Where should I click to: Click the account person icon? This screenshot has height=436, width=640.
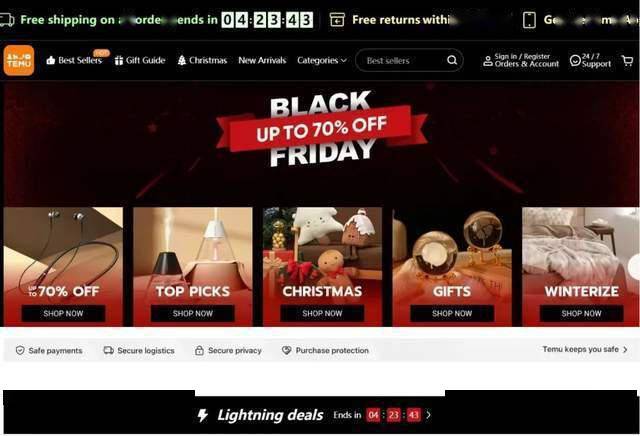click(x=488, y=61)
